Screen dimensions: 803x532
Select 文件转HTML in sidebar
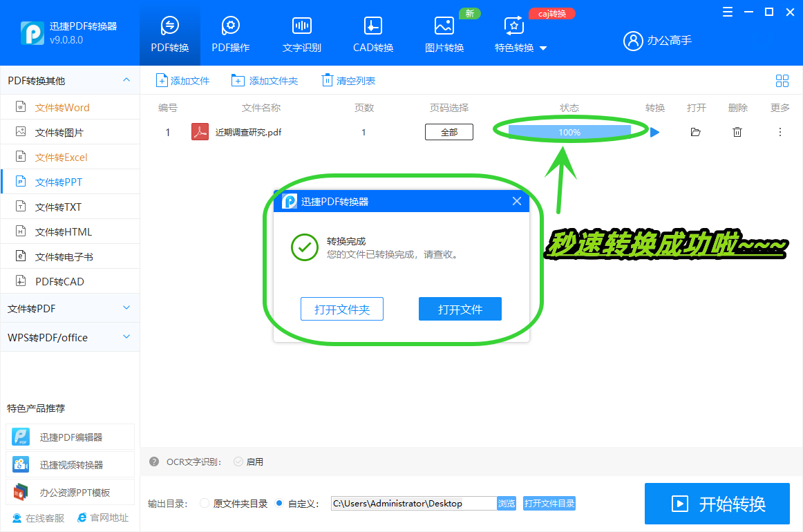pos(70,232)
